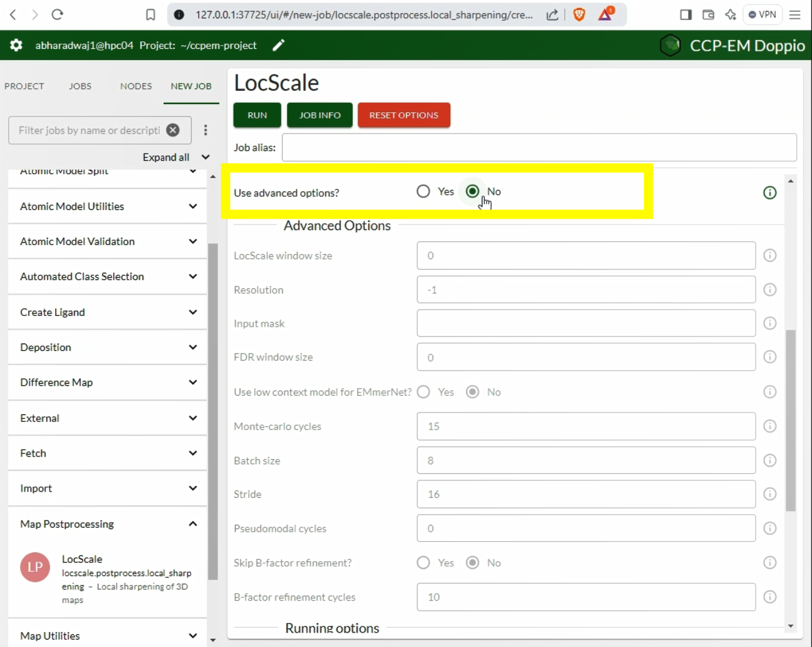Show info for Stride
812x647 pixels.
point(770,494)
